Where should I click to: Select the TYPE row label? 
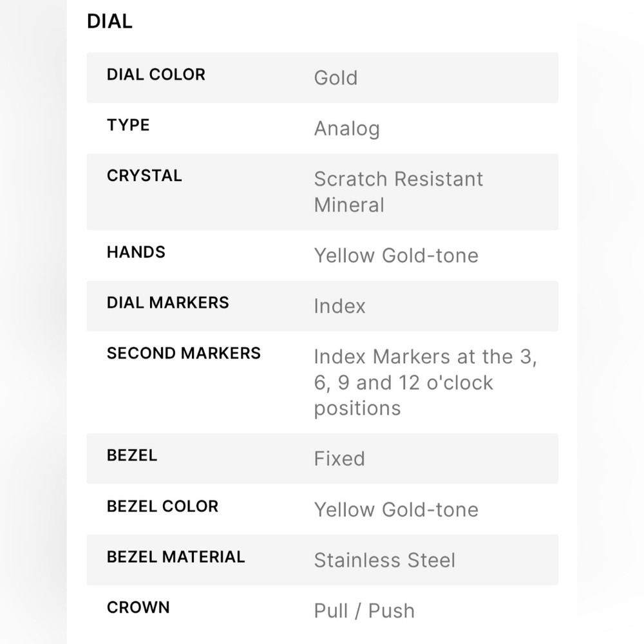128,126
